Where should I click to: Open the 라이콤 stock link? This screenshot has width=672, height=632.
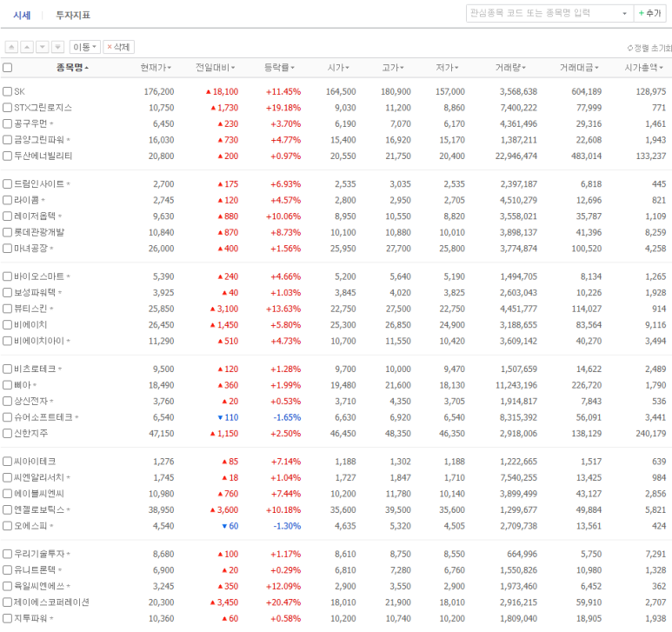27,200
